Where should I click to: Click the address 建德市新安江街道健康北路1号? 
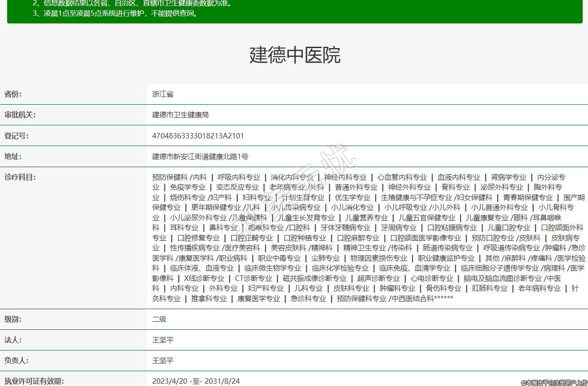[200, 156]
